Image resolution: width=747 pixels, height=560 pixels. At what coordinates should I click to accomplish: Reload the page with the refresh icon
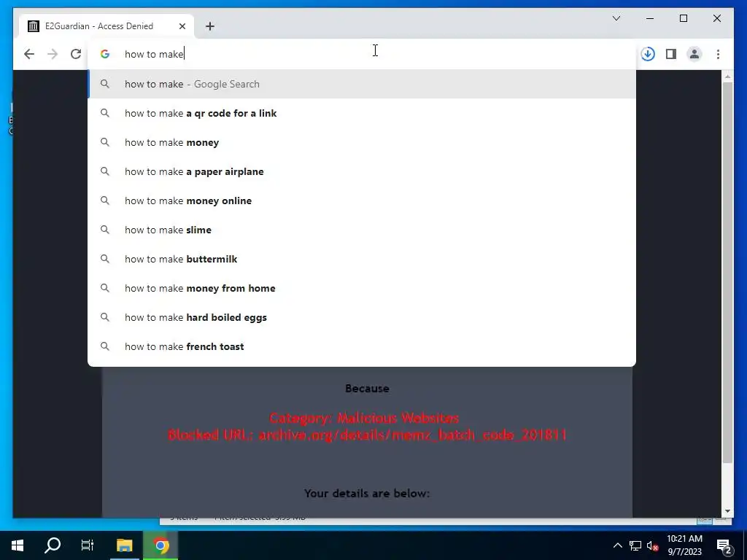pyautogui.click(x=76, y=54)
